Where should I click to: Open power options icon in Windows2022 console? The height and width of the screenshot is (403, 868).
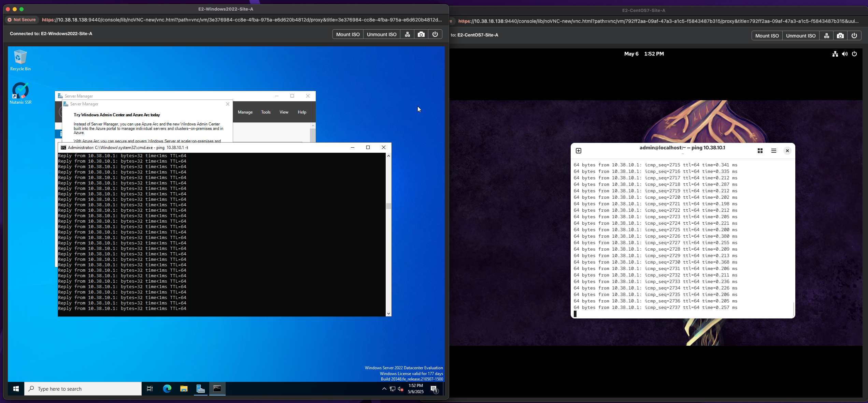click(435, 34)
